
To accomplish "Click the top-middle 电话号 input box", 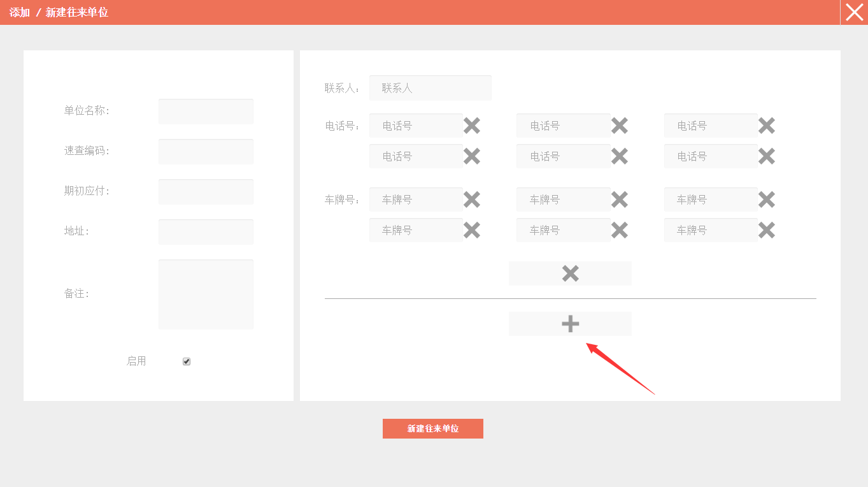I will pos(563,126).
